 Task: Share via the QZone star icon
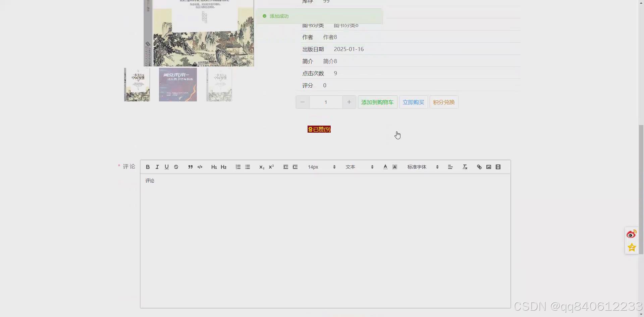[x=632, y=247]
